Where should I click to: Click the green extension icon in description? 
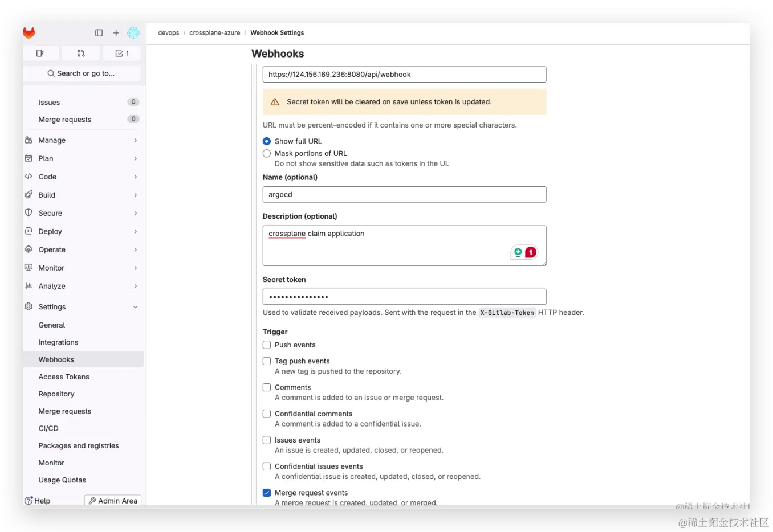pyautogui.click(x=518, y=252)
